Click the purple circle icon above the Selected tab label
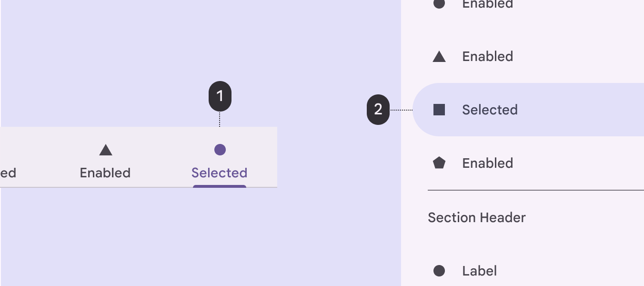 coord(220,150)
